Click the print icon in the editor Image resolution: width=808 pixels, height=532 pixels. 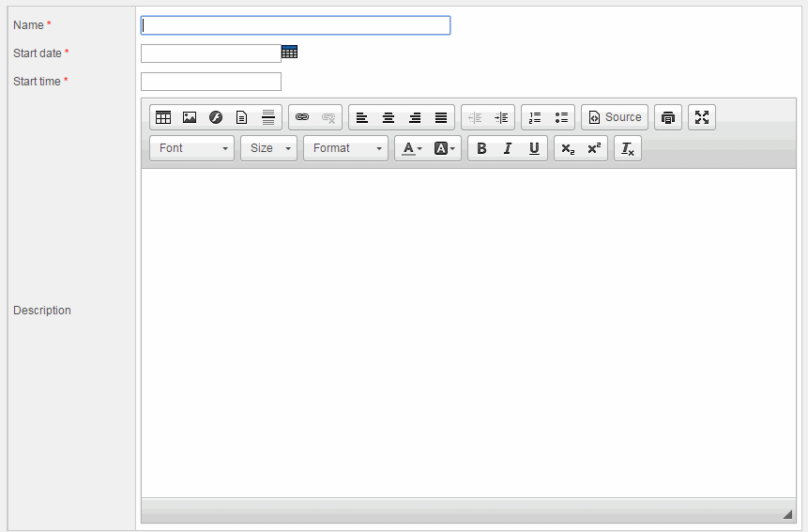(668, 117)
